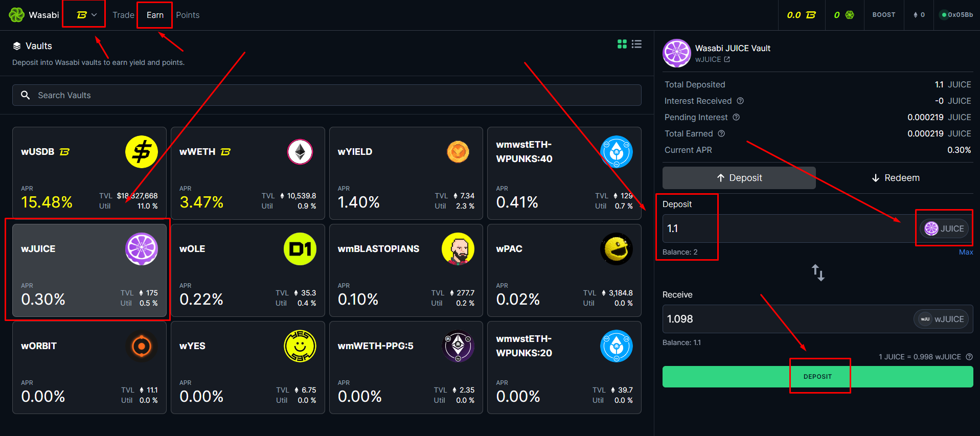Click the wWETH vault name
980x436 pixels.
tap(197, 152)
